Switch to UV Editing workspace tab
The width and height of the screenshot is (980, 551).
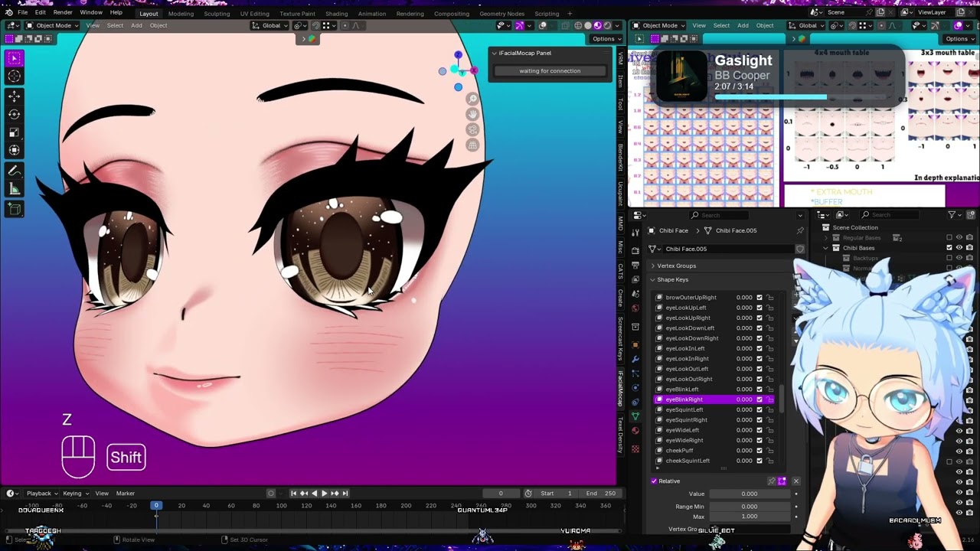coord(254,14)
